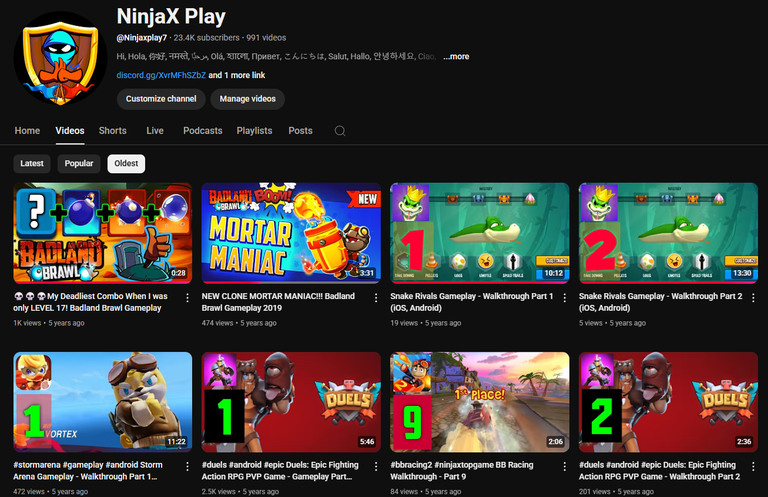Click 'and 1 more link' text

[237, 75]
